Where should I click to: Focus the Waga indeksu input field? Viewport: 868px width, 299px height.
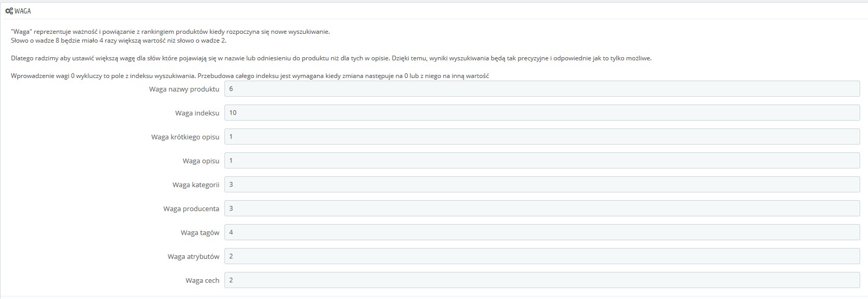tap(542, 113)
